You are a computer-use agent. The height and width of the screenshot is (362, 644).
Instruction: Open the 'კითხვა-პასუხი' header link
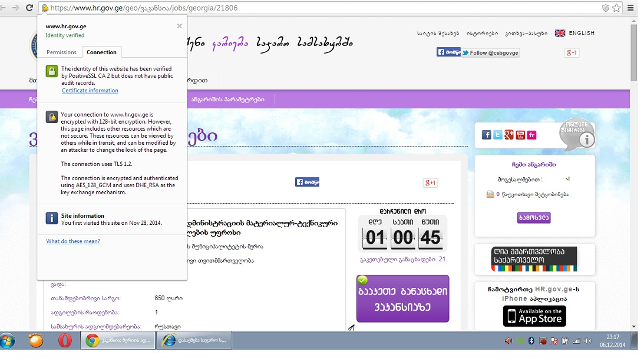(x=526, y=33)
